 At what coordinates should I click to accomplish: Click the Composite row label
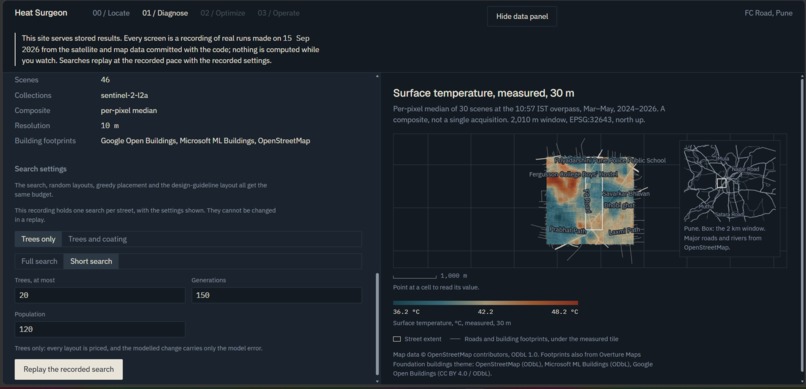click(31, 110)
